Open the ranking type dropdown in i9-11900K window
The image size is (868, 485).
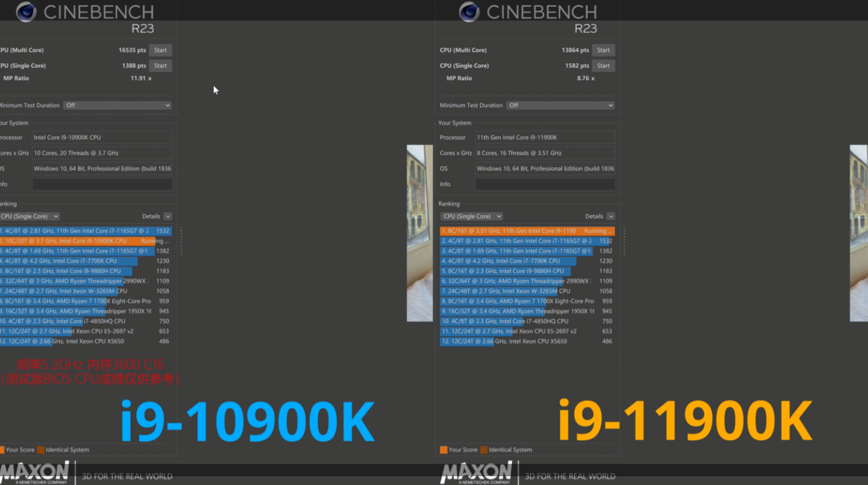point(472,216)
